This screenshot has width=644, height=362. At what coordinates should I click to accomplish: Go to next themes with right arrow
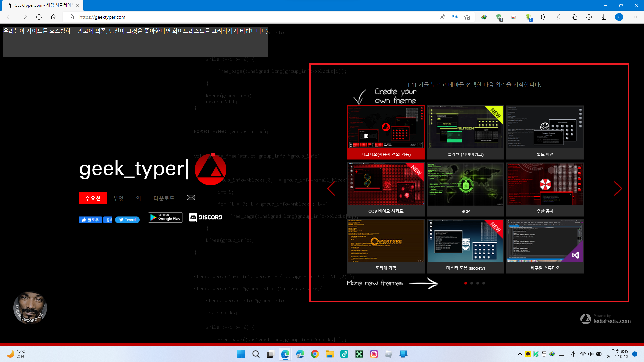pos(618,189)
